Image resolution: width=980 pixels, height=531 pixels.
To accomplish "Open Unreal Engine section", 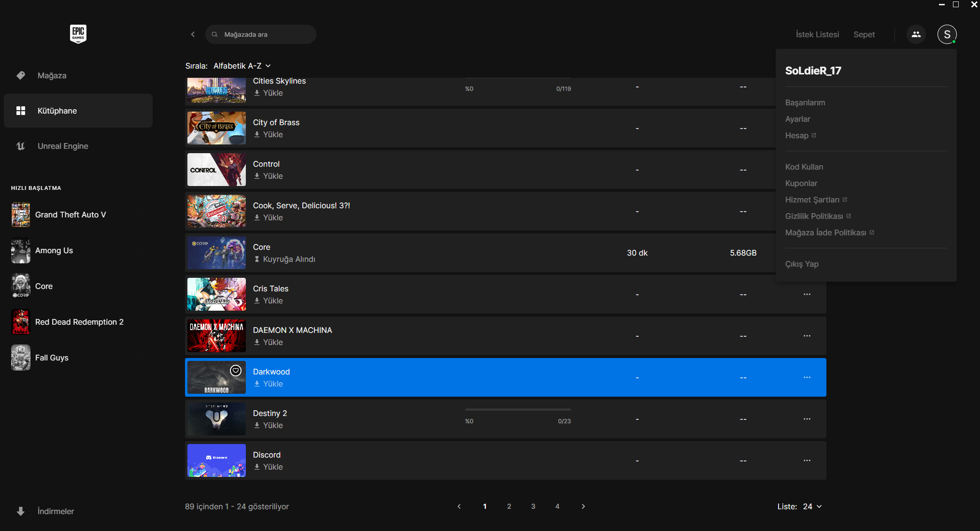I will 78,146.
